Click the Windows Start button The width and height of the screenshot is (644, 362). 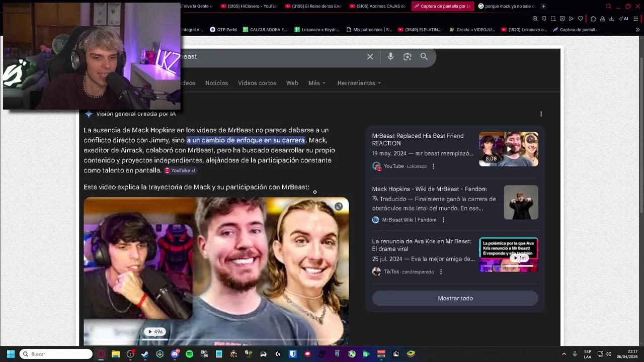pyautogui.click(x=11, y=354)
